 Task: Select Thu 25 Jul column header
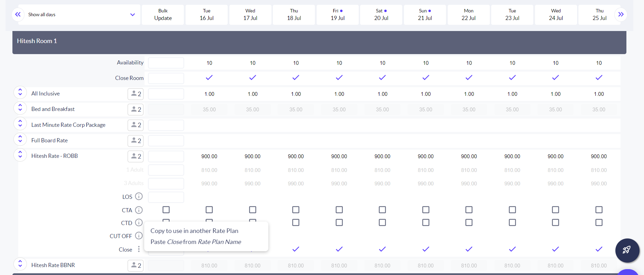click(600, 14)
